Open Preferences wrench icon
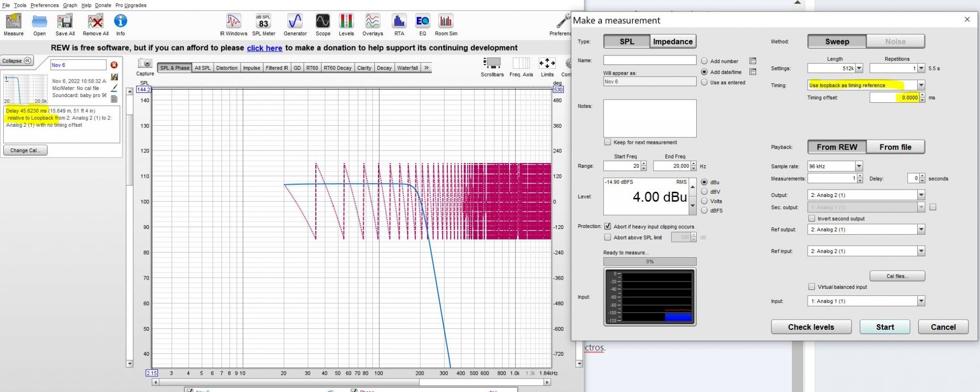The image size is (980, 392). click(563, 21)
